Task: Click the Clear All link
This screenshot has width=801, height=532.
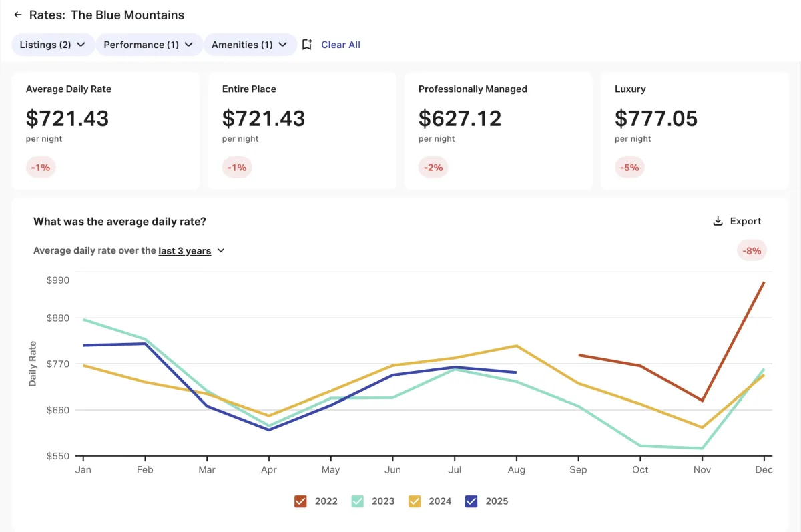Action: (340, 45)
